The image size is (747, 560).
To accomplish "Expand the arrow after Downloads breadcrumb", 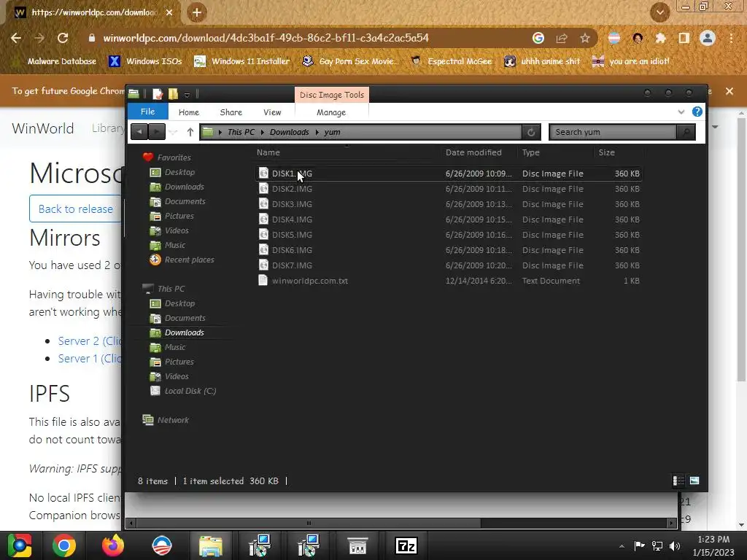I will click(317, 132).
